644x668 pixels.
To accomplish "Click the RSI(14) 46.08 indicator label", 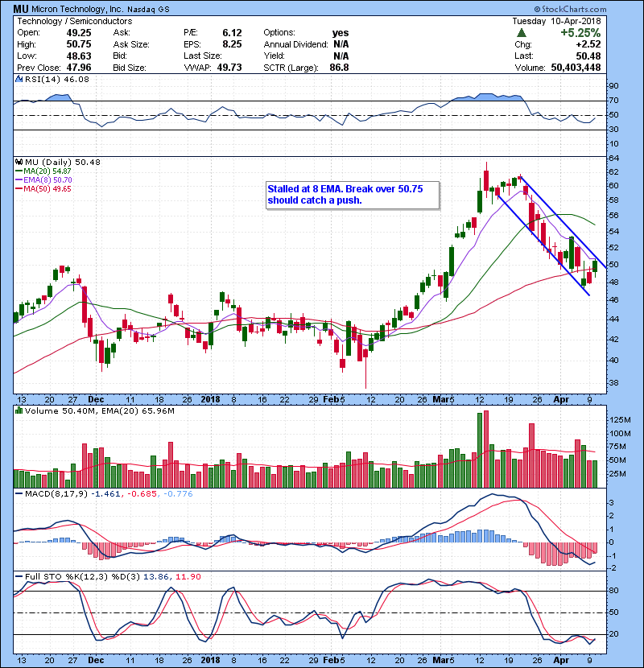I will (x=57, y=79).
